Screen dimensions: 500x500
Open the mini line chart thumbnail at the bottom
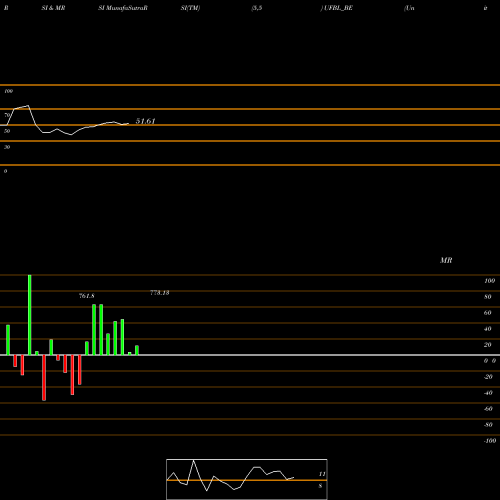coord(247,479)
